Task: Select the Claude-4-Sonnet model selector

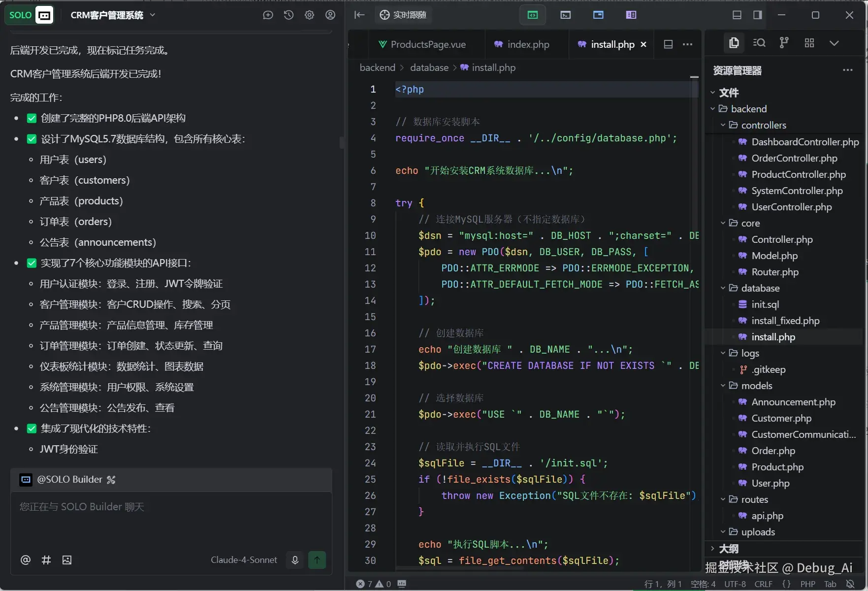Action: coord(244,560)
